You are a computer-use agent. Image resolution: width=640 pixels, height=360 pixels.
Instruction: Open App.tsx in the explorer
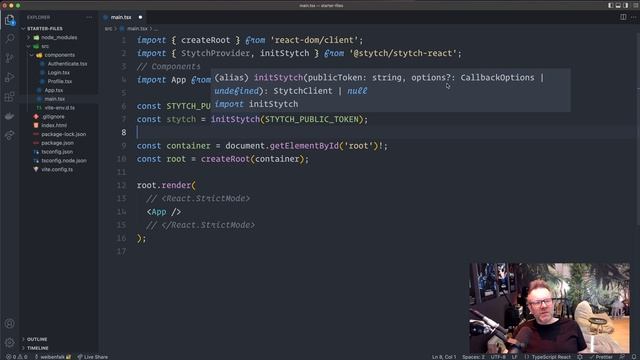pyautogui.click(x=53, y=90)
